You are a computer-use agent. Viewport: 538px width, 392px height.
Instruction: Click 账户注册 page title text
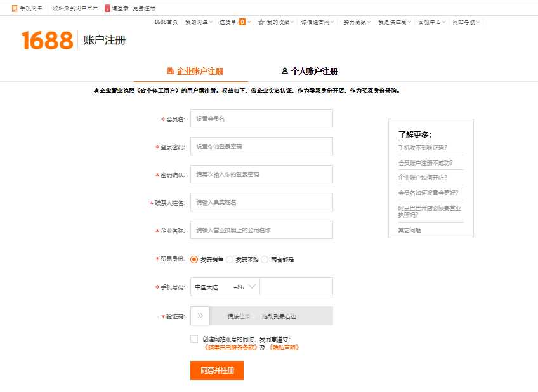pyautogui.click(x=105, y=40)
